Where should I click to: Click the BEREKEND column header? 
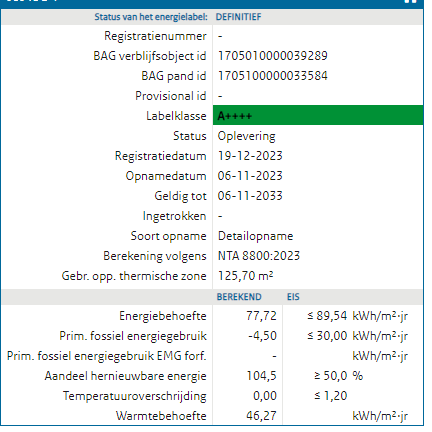click(x=239, y=297)
